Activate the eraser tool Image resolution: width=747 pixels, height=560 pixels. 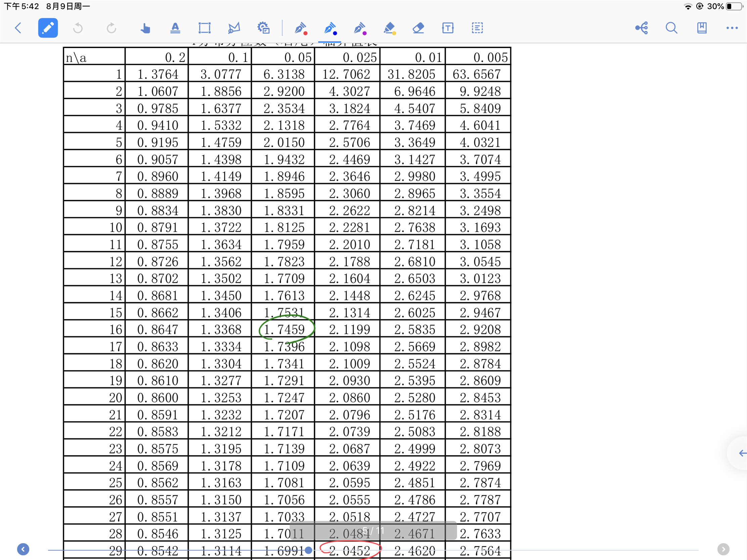click(418, 28)
